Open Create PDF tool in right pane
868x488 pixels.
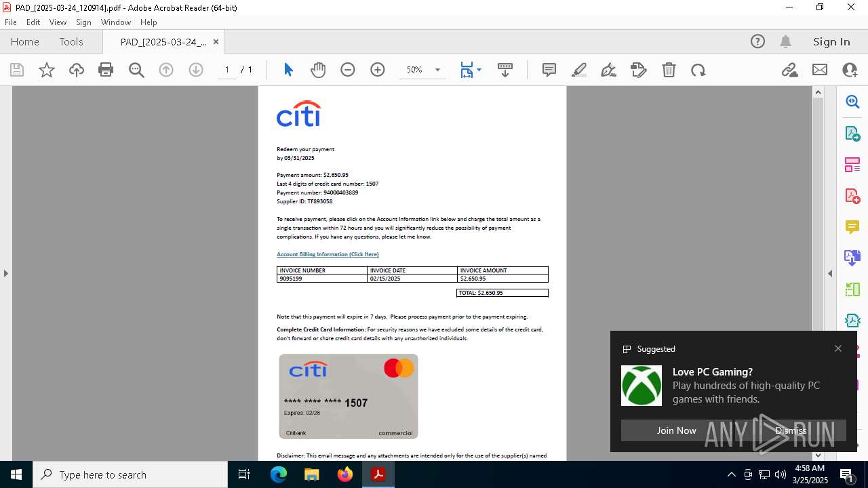coord(852,195)
